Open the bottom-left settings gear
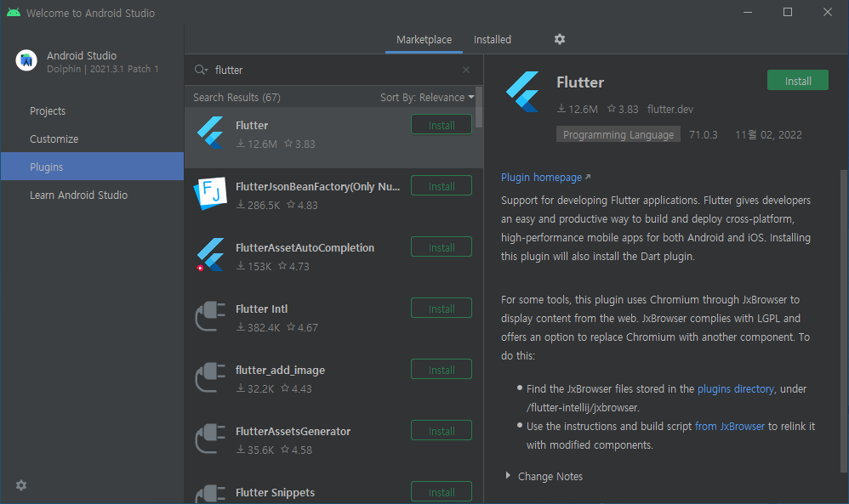849x504 pixels. 21,485
